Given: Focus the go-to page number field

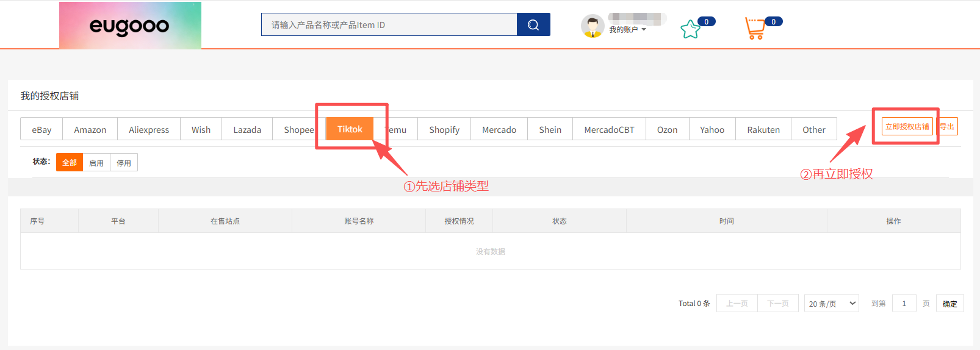Looking at the screenshot, I should coord(904,303).
